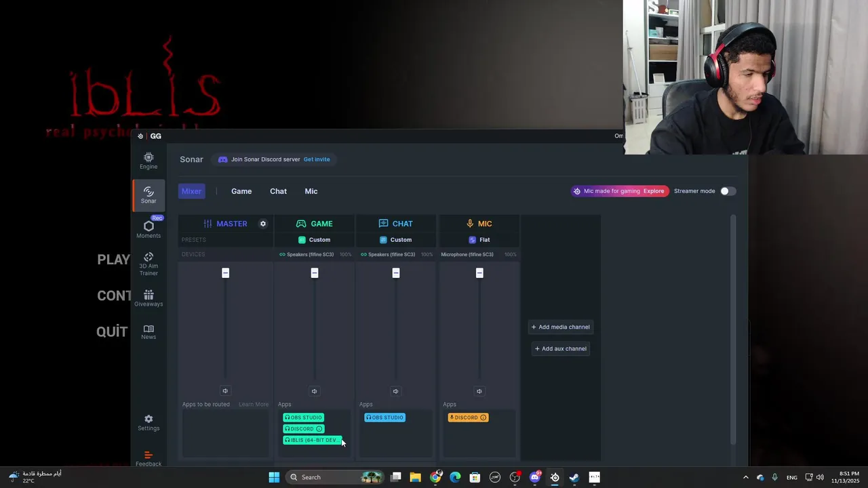Click the Sonar panel vertical scrollbar

click(x=733, y=330)
